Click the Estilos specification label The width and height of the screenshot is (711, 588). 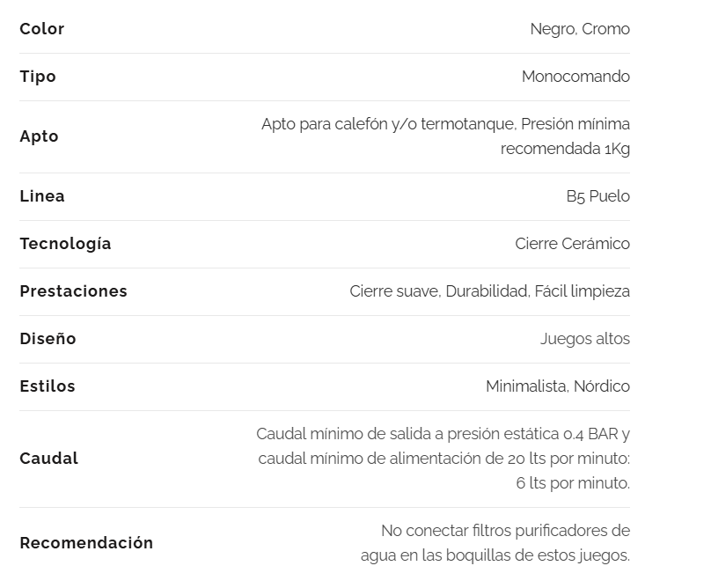(48, 386)
